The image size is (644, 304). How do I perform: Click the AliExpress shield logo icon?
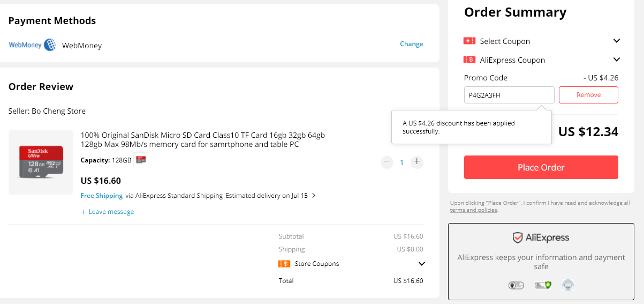(517, 238)
